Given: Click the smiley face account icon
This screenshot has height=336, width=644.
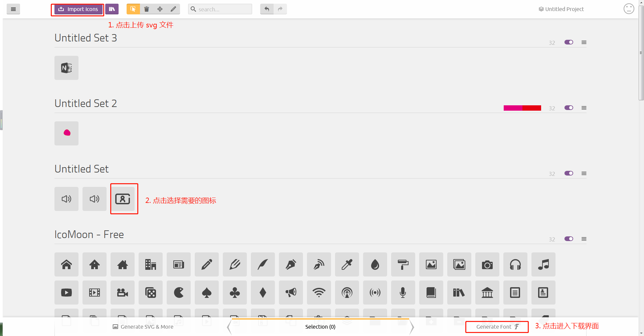Looking at the screenshot, I should (629, 9).
